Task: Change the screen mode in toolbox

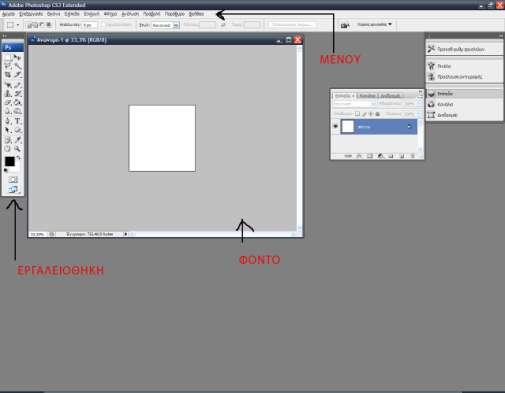Action: [13, 189]
